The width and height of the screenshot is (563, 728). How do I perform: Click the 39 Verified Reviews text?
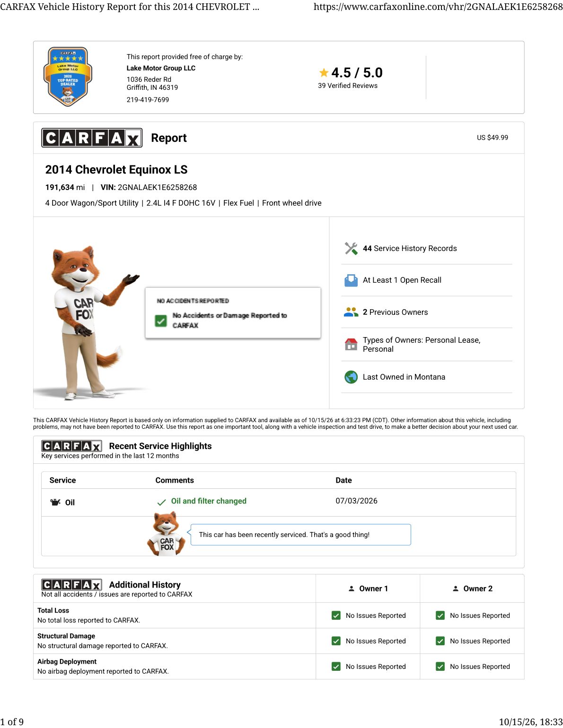(348, 86)
